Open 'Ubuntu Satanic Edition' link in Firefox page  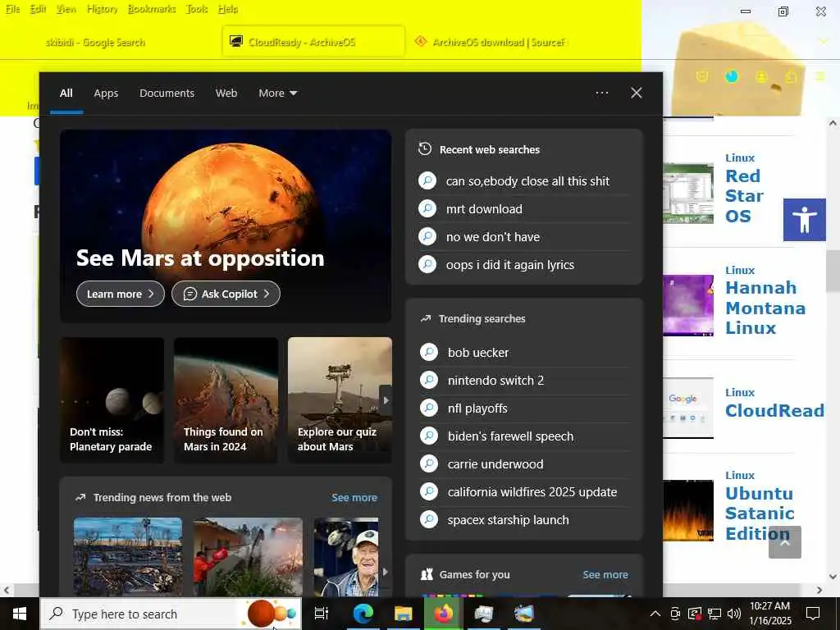click(760, 514)
